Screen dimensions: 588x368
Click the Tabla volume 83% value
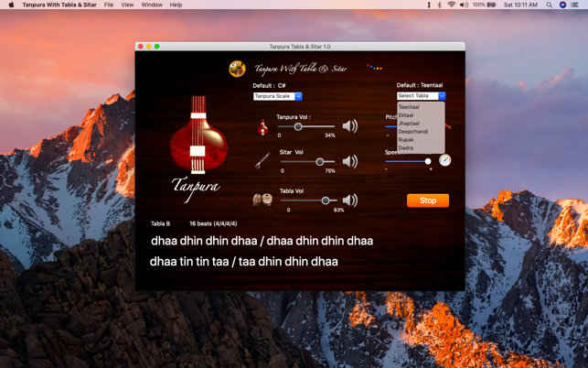[x=338, y=210]
